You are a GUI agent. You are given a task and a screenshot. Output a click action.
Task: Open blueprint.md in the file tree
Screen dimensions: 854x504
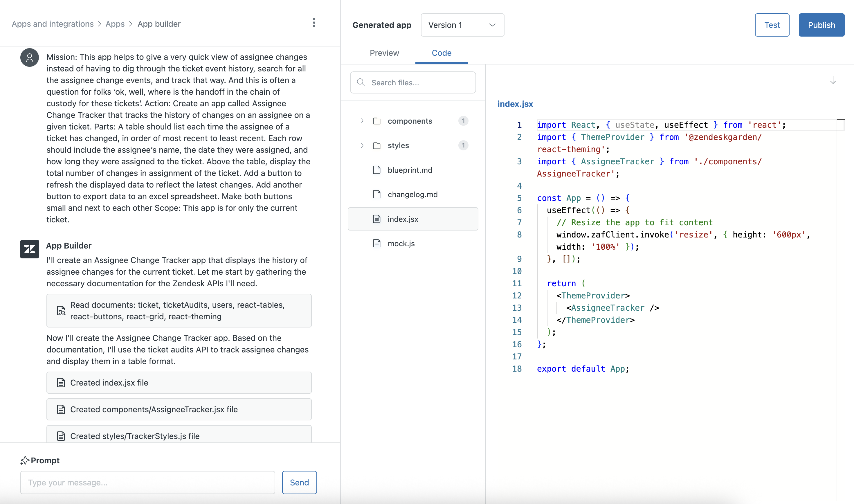(x=413, y=170)
